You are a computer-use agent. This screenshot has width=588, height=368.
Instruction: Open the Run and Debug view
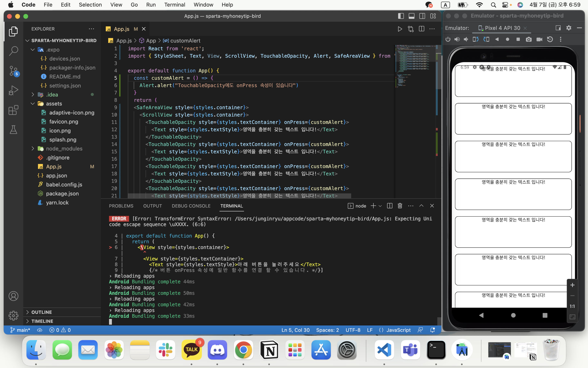point(13,90)
